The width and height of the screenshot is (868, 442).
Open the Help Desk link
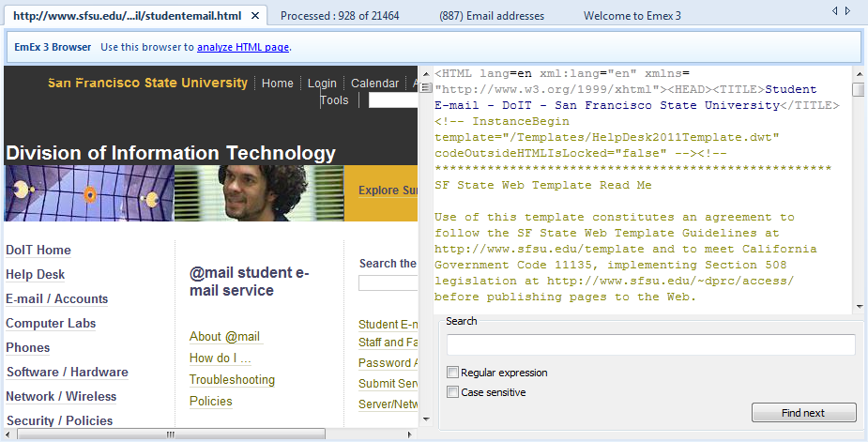point(35,274)
